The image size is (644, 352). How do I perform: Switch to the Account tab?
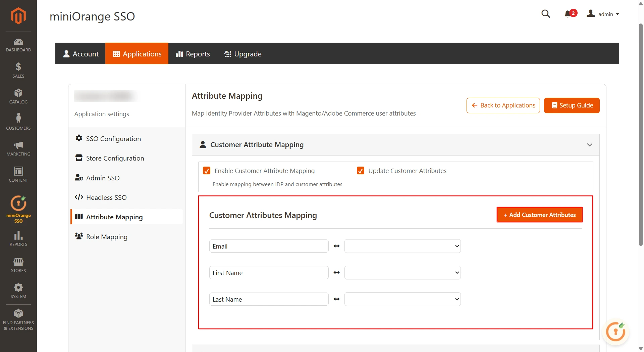(80, 54)
